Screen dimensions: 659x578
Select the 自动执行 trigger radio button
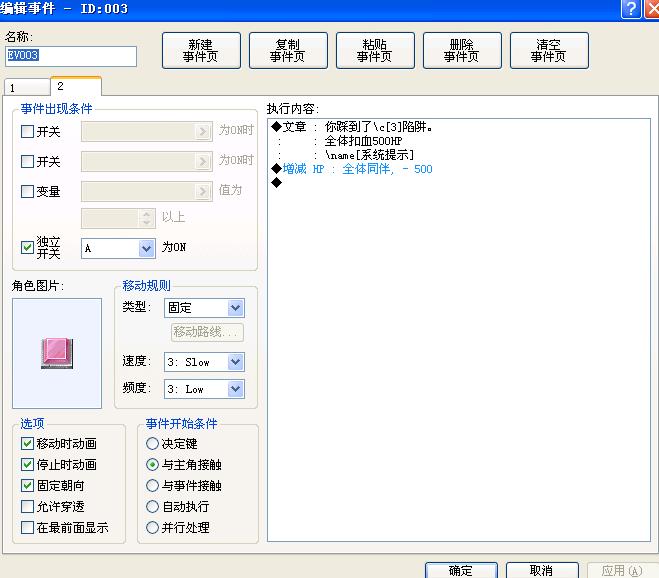click(152, 507)
